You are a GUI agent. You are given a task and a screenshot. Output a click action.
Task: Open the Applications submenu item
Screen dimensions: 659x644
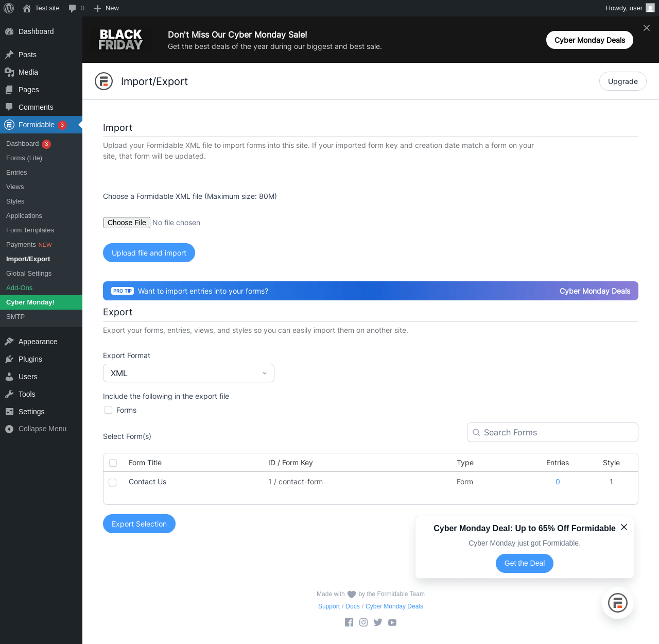coord(41,216)
